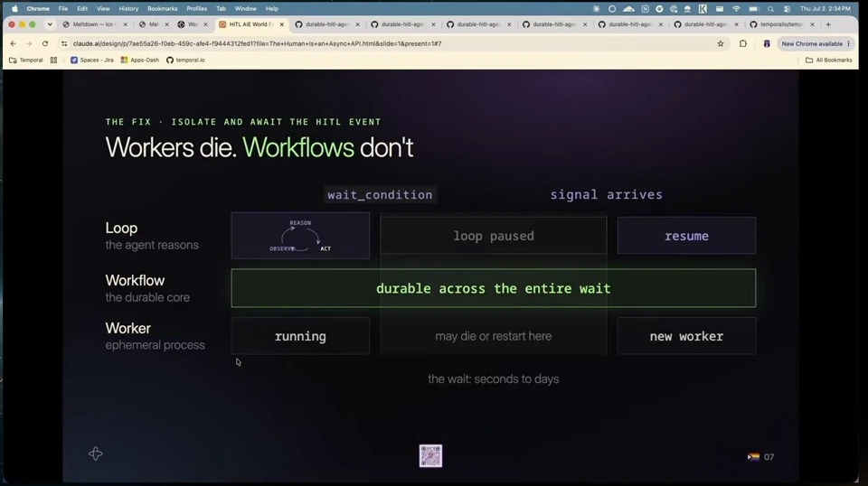Expand the tab search dropdown arrow

coord(50,24)
